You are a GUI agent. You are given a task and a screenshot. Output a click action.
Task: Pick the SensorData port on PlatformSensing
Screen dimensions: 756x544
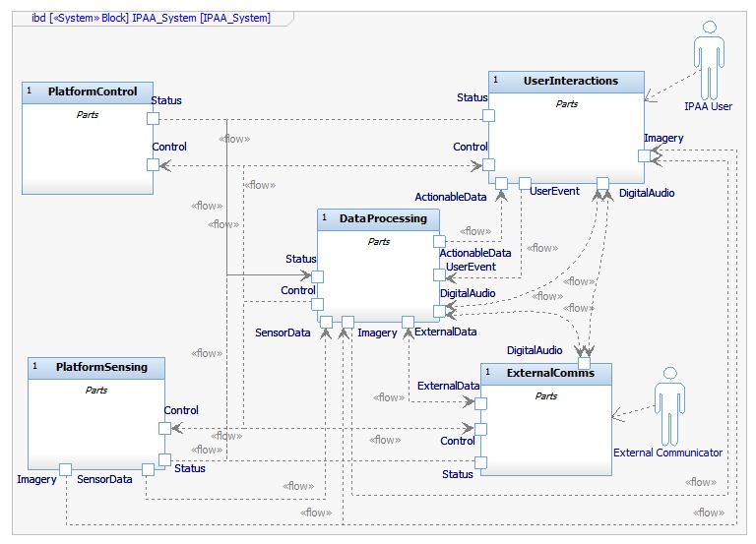pyautogui.click(x=148, y=468)
